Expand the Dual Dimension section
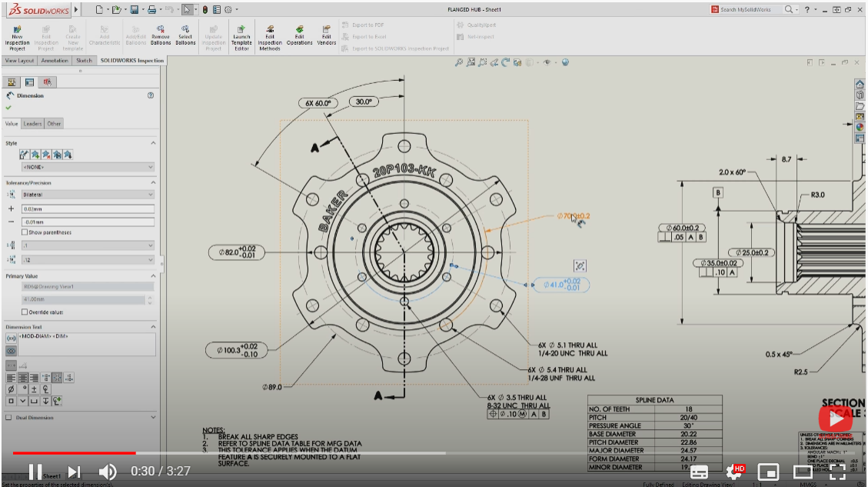868x487 pixels. [x=153, y=417]
